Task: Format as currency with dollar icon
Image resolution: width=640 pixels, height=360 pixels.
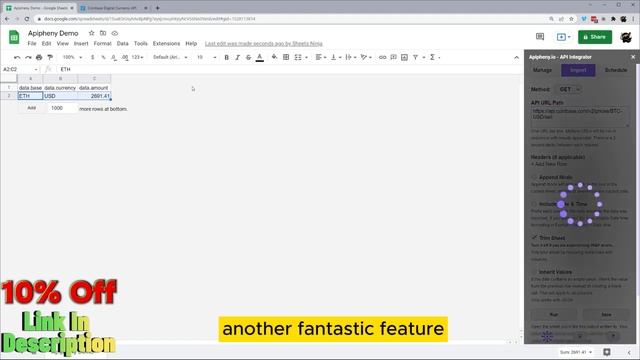Action: 93,58
